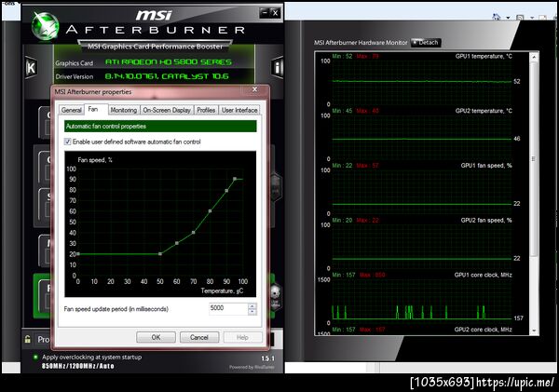Click the fan speed update period field

(x=228, y=308)
